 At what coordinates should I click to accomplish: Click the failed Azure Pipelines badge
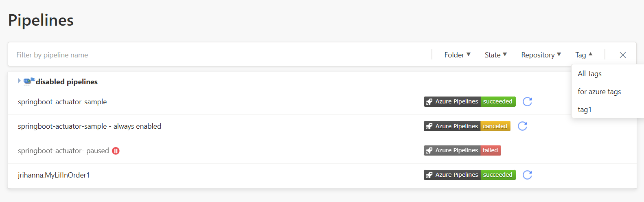point(462,151)
